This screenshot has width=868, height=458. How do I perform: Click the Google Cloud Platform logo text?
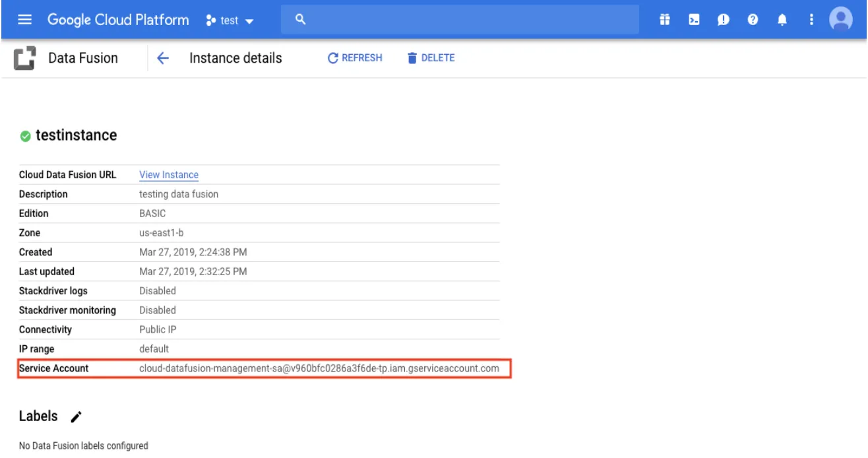pos(118,20)
